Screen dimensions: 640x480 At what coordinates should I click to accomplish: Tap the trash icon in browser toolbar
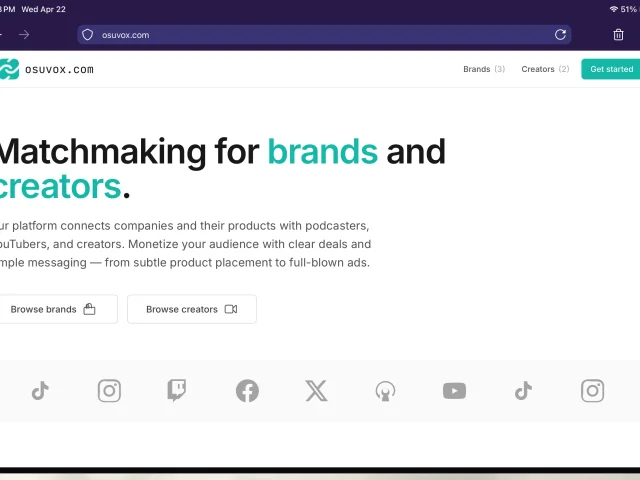[x=618, y=35]
